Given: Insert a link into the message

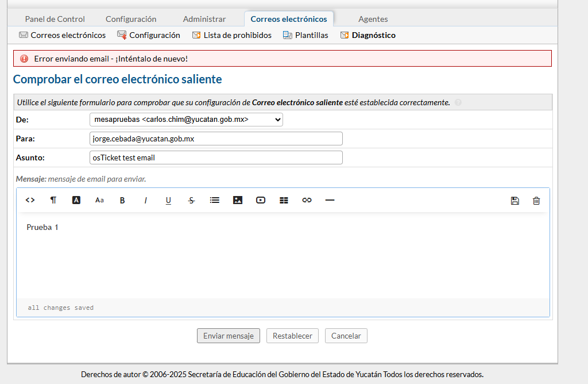Looking at the screenshot, I should click(x=307, y=200).
